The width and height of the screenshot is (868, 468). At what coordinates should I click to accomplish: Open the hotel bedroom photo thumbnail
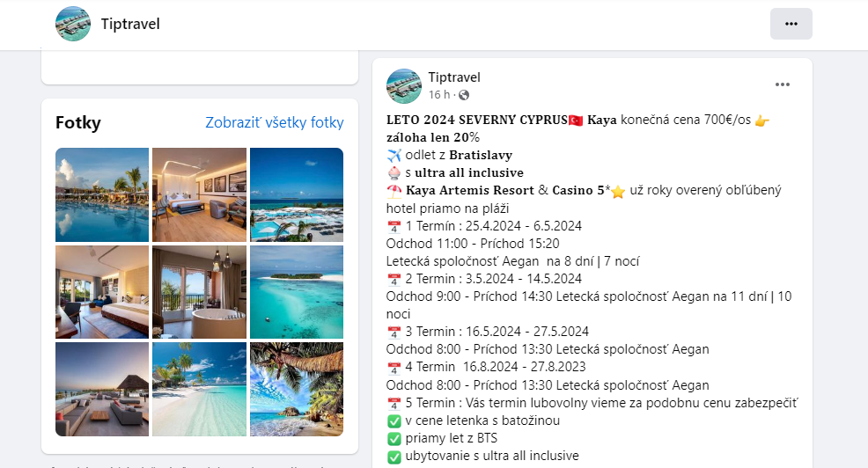(x=199, y=194)
